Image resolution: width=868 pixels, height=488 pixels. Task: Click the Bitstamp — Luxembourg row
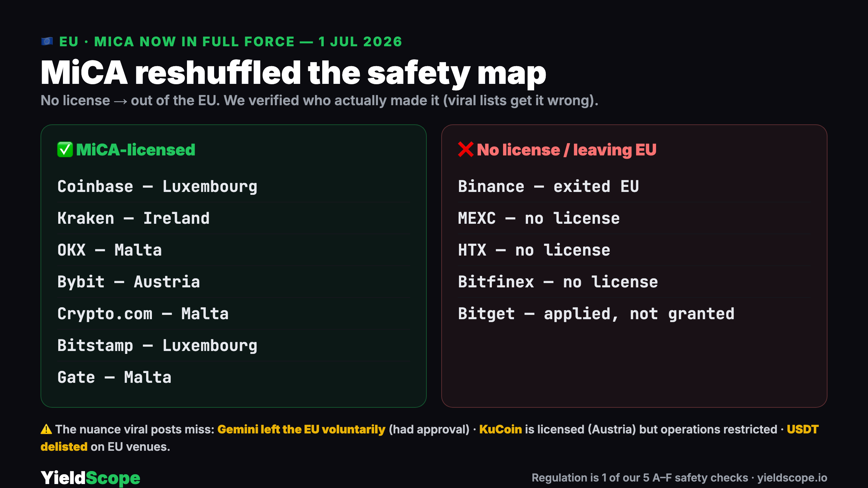(x=234, y=346)
